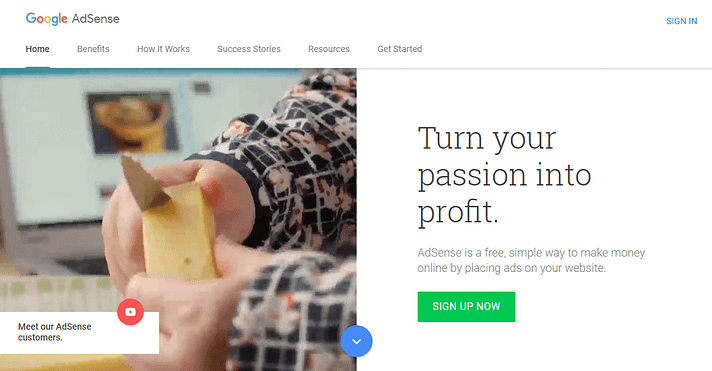Click the food photo on the background monitor

[130, 123]
